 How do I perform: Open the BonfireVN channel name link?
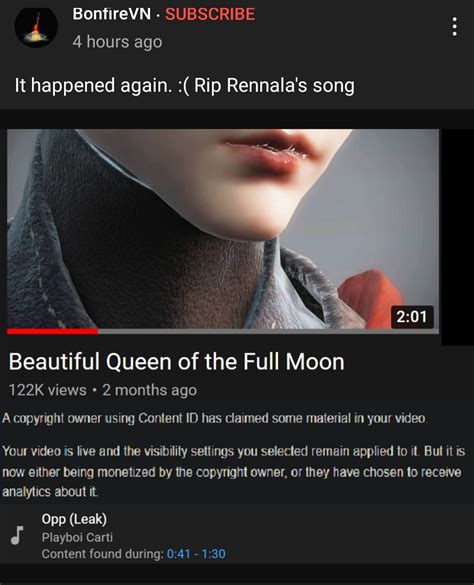[112, 14]
